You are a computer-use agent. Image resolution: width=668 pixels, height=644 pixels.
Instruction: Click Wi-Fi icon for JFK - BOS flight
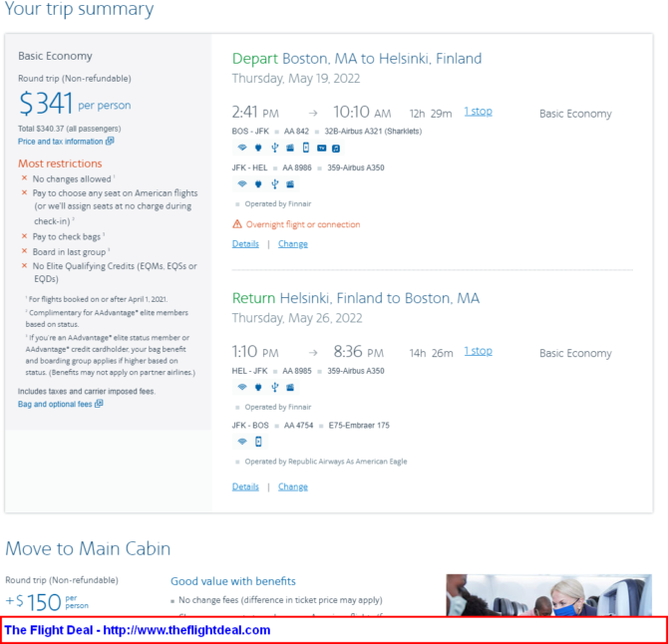coord(242,442)
